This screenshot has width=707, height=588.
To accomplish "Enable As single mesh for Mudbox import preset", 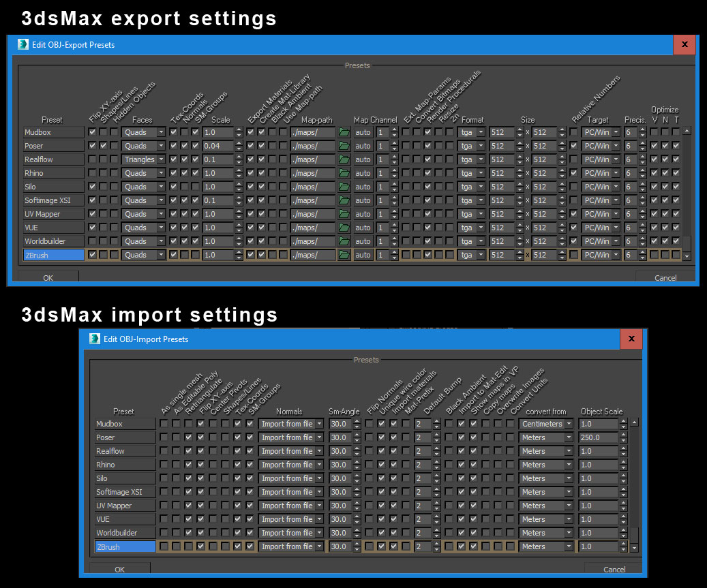I will click(164, 424).
